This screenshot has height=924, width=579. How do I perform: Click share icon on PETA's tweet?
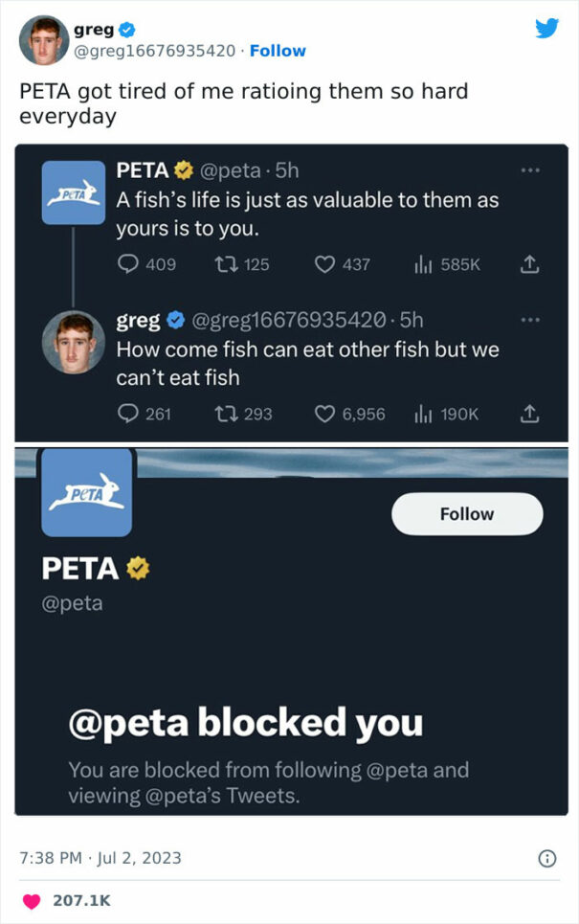(527, 263)
